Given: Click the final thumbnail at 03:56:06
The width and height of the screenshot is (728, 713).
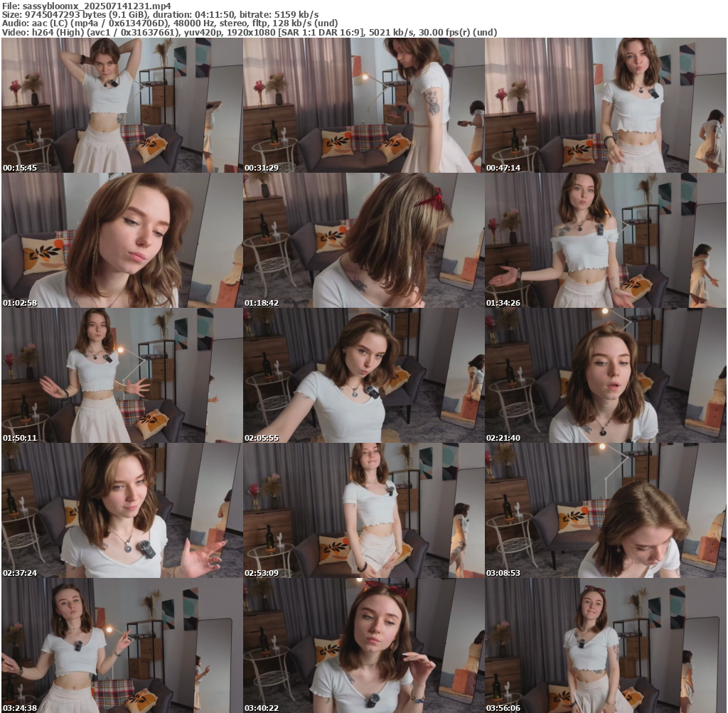Looking at the screenshot, I should pyautogui.click(x=606, y=645).
